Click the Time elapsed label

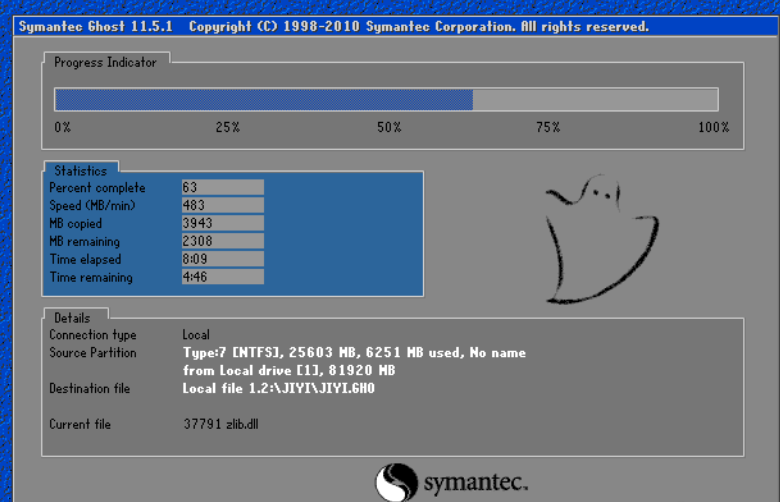tap(85, 260)
